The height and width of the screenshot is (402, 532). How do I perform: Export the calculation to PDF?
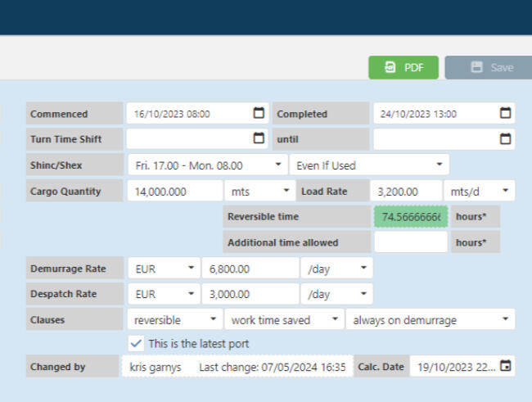[x=404, y=68]
